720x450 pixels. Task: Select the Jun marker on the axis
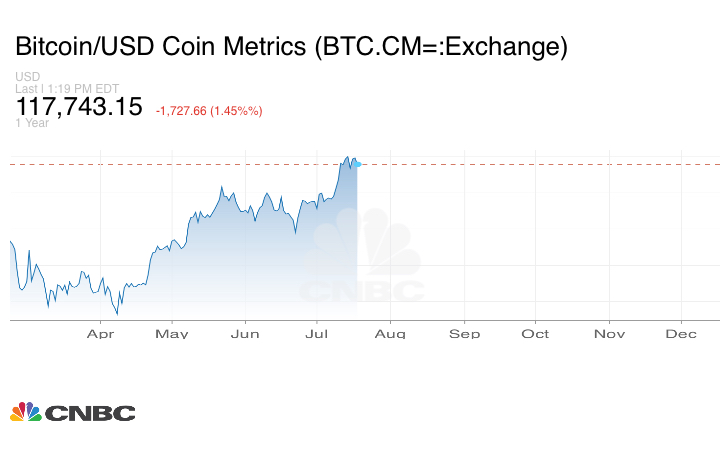tap(245, 333)
